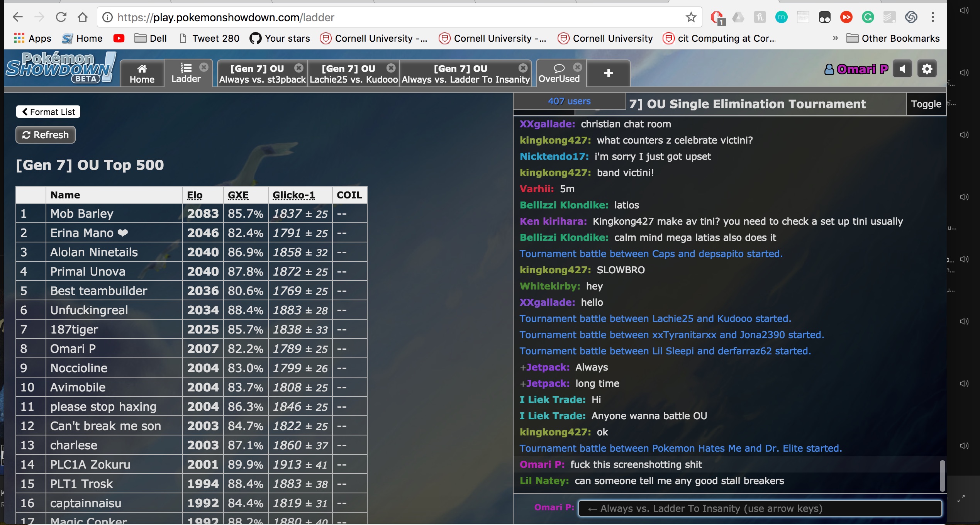
Task: Show the 407 users list
Action: click(569, 101)
